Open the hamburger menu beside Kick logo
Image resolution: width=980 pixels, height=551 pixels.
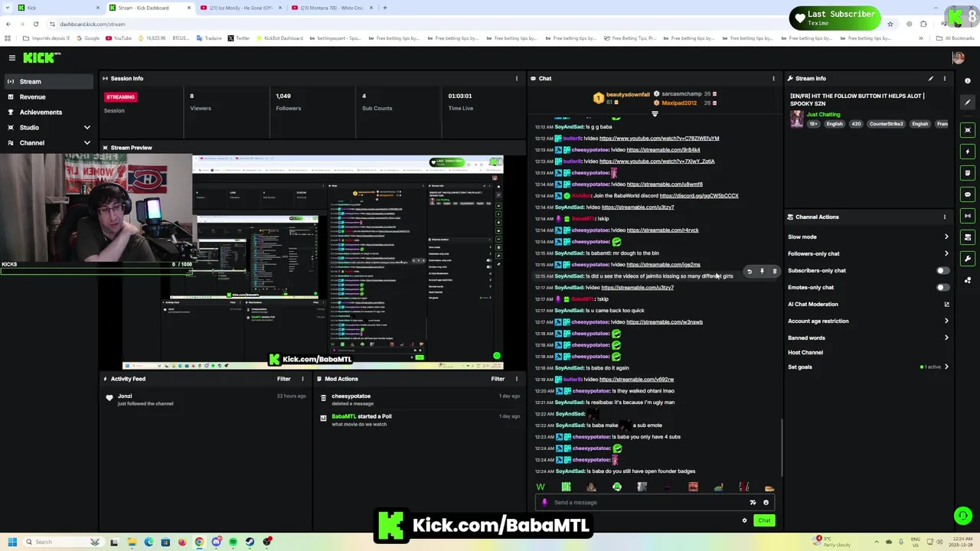pyautogui.click(x=12, y=57)
